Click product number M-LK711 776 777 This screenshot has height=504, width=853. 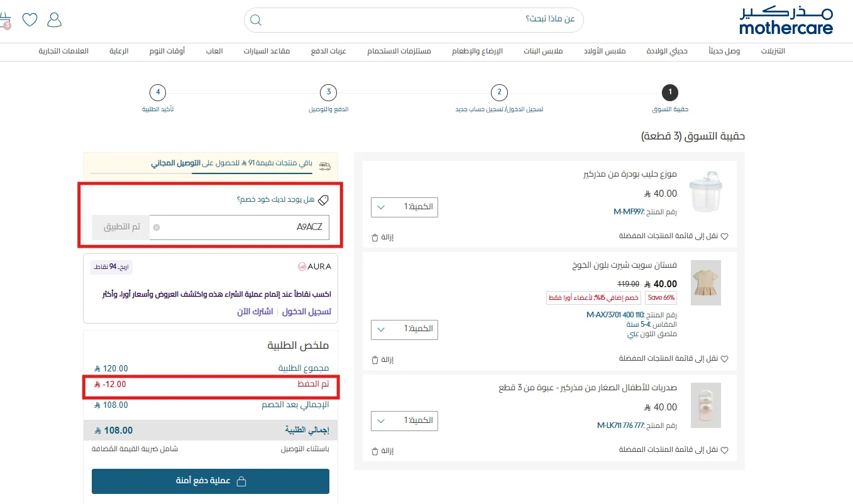pyautogui.click(x=621, y=425)
